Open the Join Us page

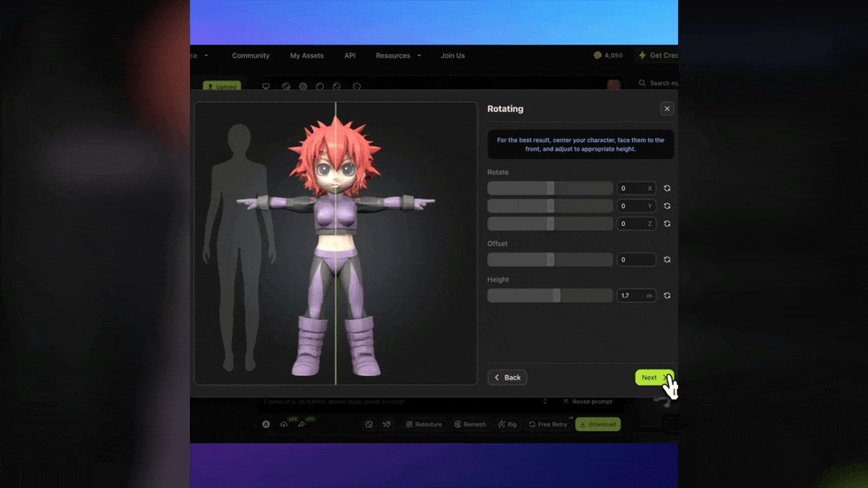453,55
